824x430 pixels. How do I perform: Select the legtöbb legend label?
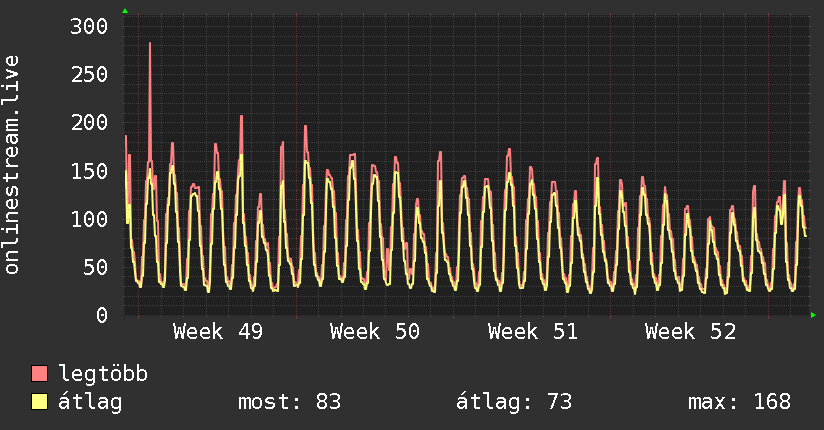pyautogui.click(x=104, y=374)
